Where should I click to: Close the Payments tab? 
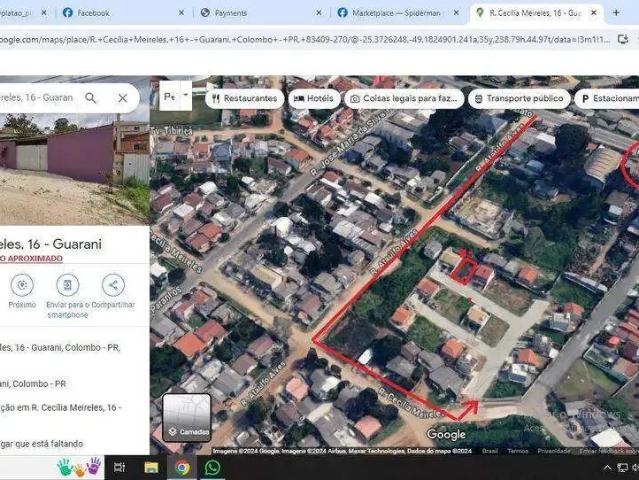point(319,13)
